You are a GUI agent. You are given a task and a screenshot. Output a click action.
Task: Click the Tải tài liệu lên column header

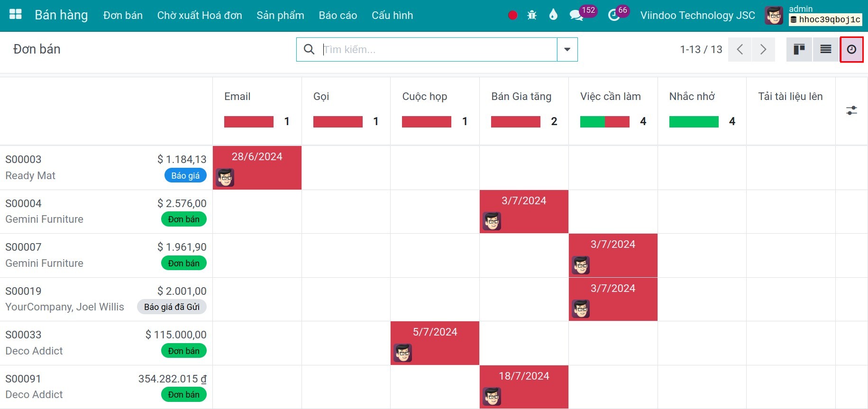(790, 96)
